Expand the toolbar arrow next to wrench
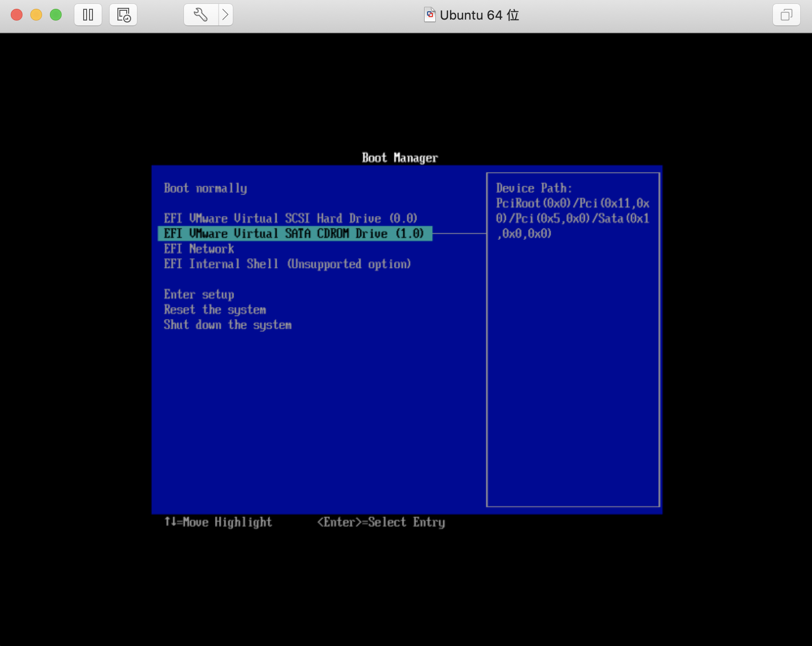Screen dimensions: 812x646 pos(226,15)
